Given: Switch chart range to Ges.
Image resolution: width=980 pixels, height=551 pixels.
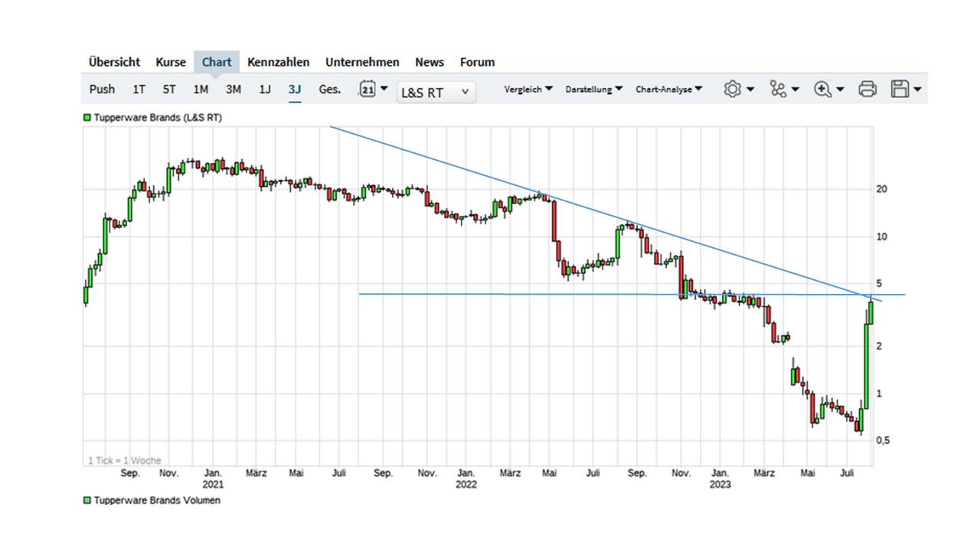Looking at the screenshot, I should click(x=329, y=90).
